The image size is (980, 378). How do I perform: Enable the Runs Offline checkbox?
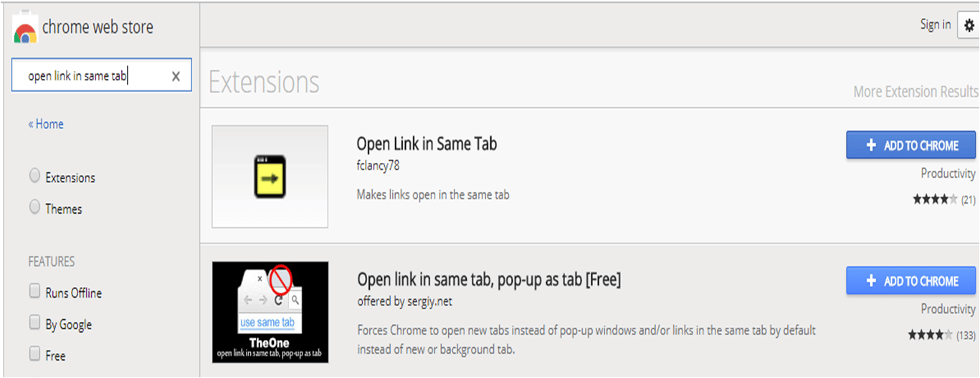tap(34, 291)
